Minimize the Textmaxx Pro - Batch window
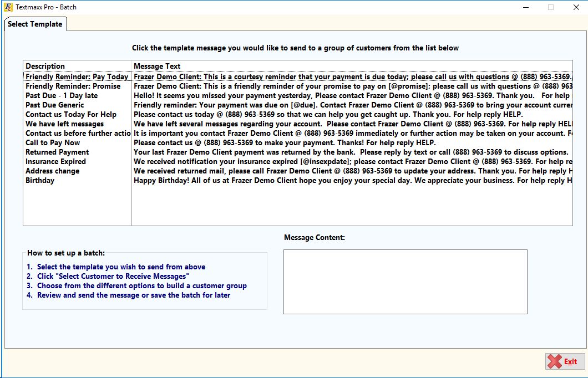This screenshot has height=378, width=588. 526,7
